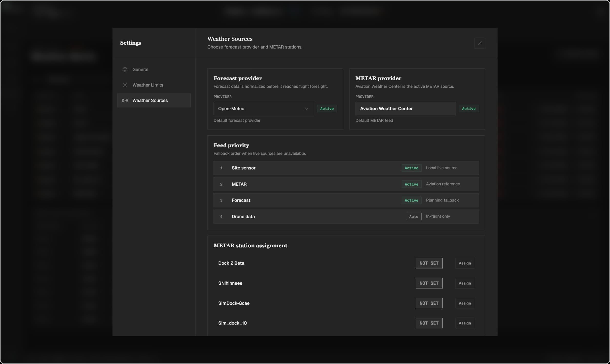610x364 pixels.
Task: Click the chevron in the forecast provider dropdown
Action: (306, 109)
